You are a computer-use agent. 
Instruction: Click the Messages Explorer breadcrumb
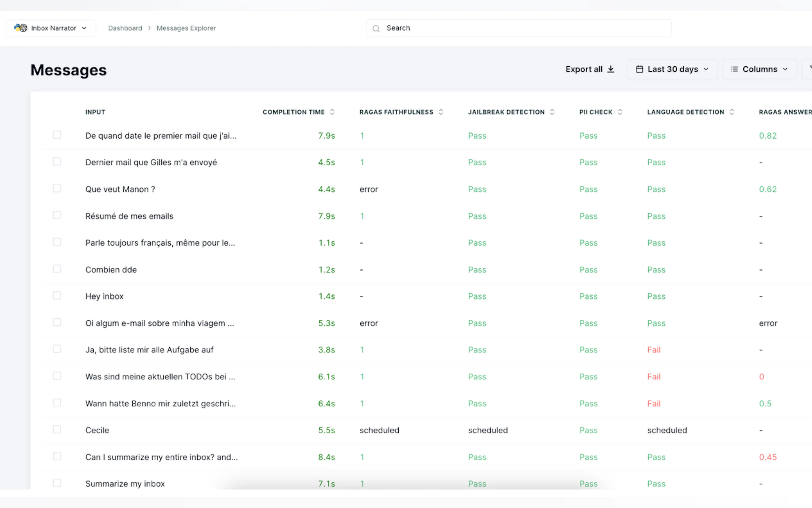(186, 28)
